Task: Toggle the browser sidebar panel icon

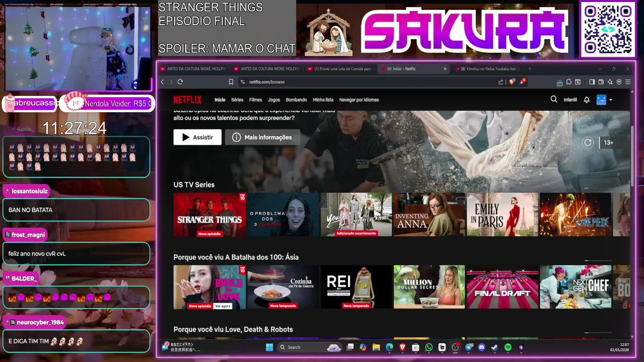Action: pos(592,82)
